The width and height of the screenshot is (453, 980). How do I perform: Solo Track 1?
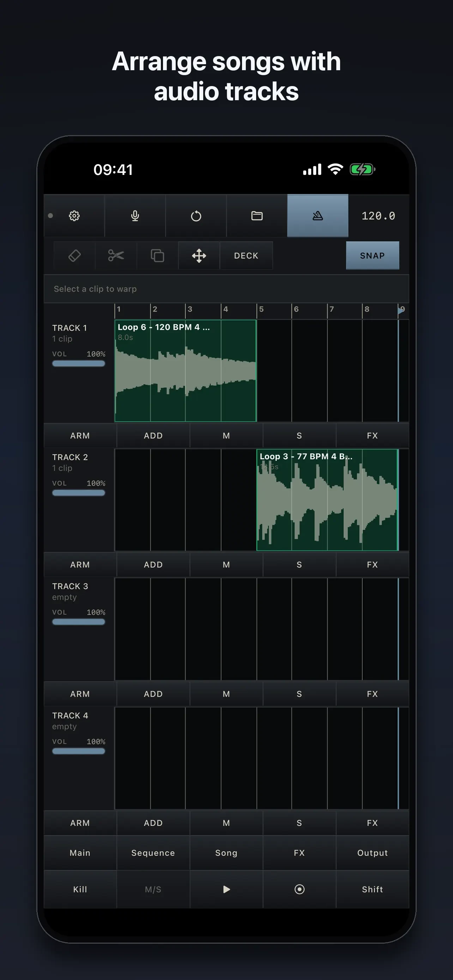click(x=299, y=436)
